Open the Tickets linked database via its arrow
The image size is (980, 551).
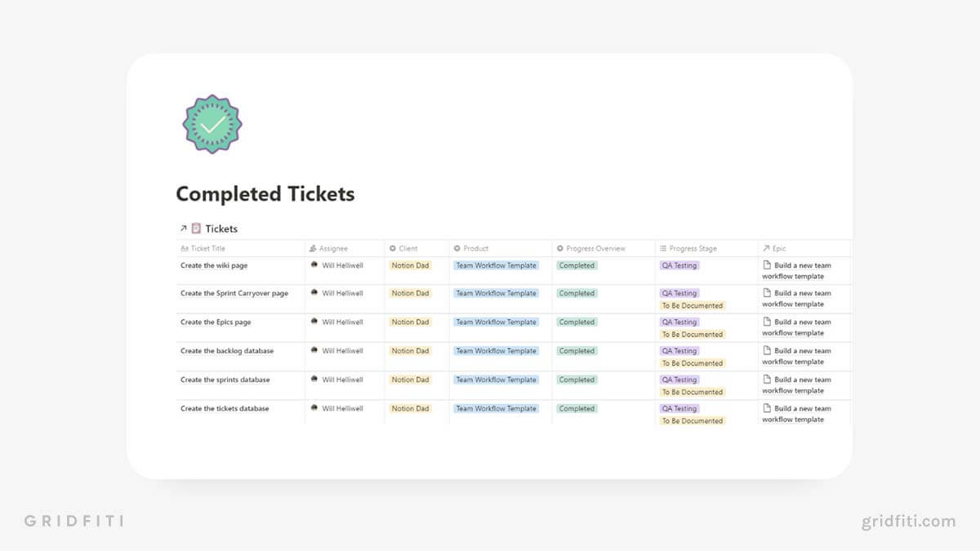[x=184, y=229]
